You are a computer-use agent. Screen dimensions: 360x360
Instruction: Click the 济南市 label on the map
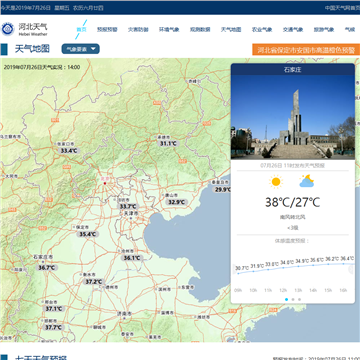[125, 314]
